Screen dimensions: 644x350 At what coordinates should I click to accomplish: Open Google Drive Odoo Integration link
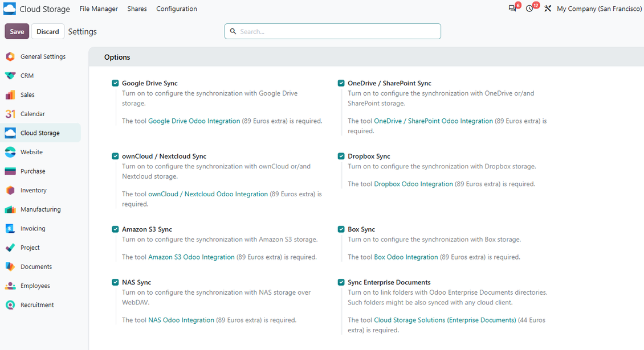194,121
